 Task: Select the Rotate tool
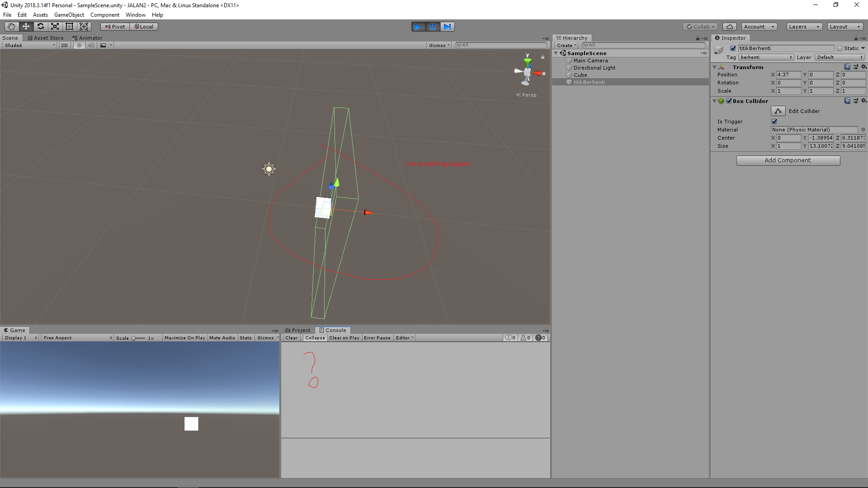click(x=40, y=27)
